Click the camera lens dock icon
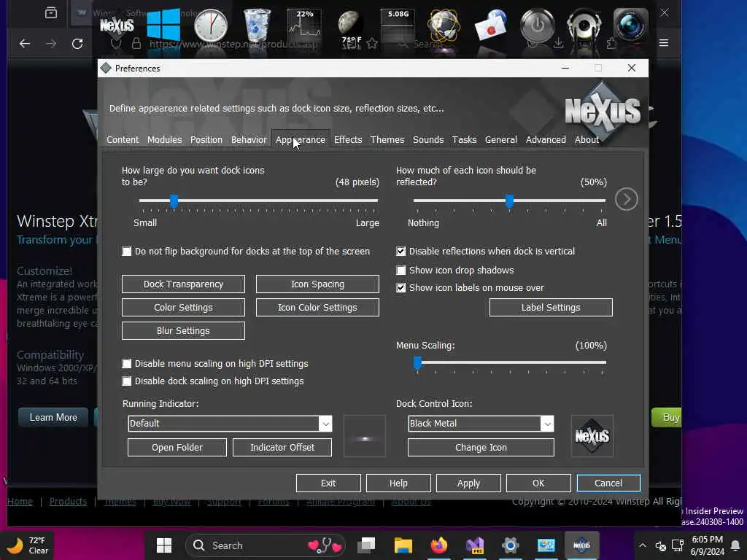Viewport: 747px width, 560px height. point(630,25)
